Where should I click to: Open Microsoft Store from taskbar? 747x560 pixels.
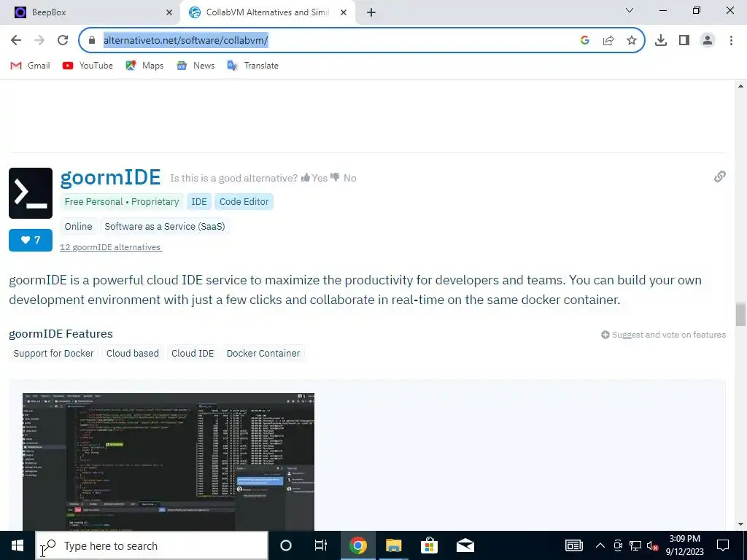click(x=429, y=545)
